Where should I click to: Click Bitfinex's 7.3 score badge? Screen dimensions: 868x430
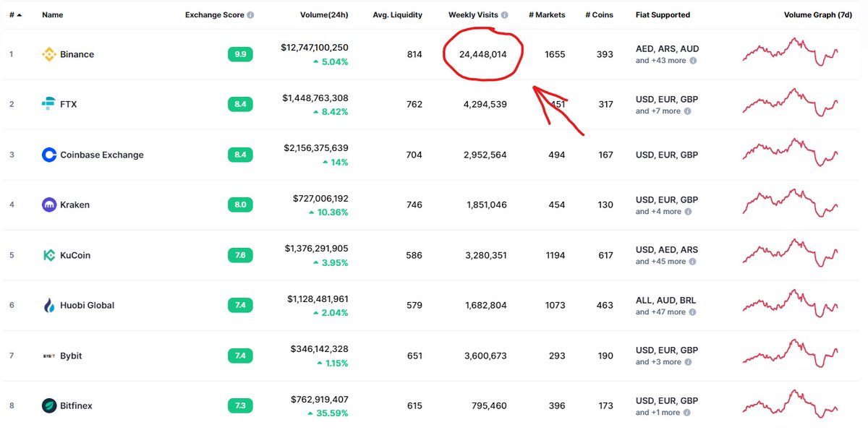240,405
